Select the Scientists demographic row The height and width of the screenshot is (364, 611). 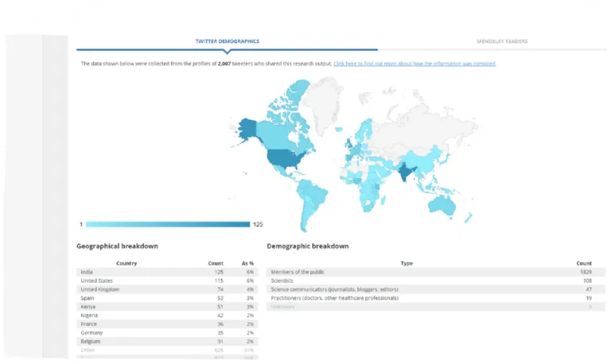[x=436, y=281]
